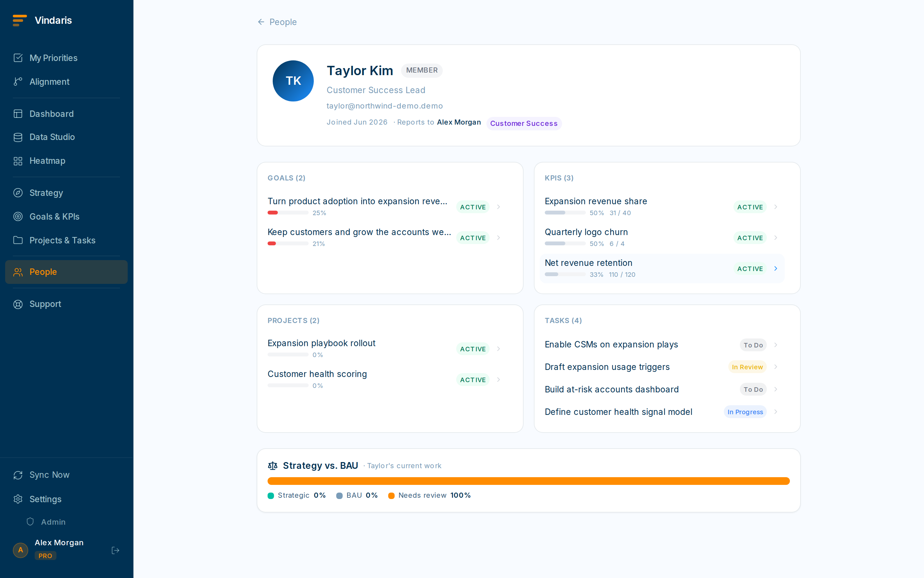Follow the Alex Morgan reports-to link

click(x=458, y=122)
